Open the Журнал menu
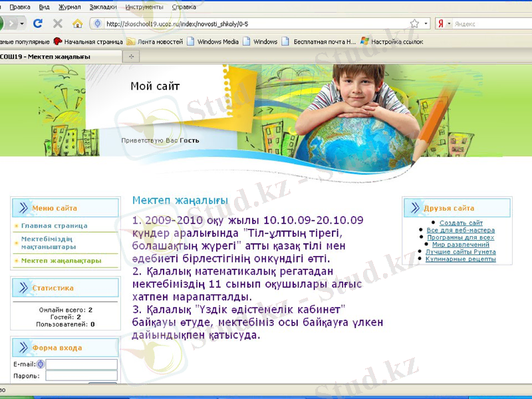 (x=69, y=7)
